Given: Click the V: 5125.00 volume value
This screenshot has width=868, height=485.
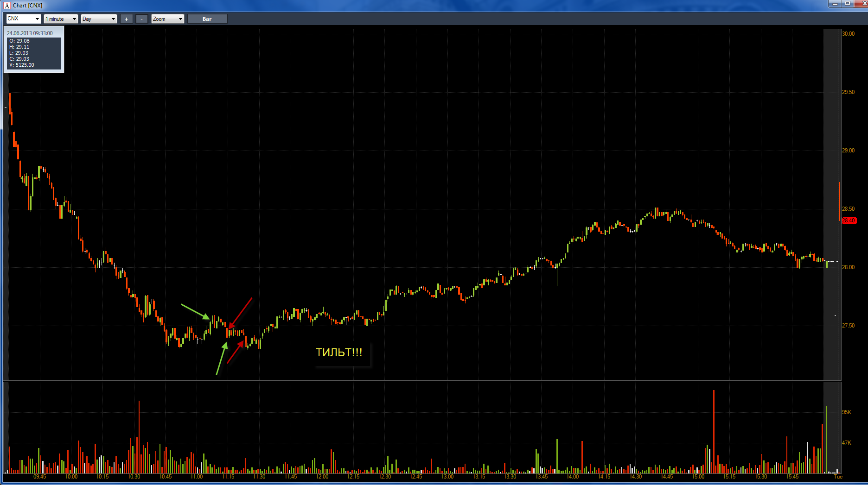Looking at the screenshot, I should [x=22, y=65].
